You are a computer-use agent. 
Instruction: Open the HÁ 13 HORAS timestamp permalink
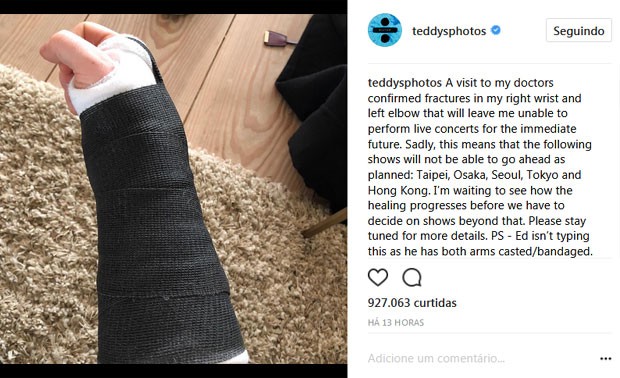pyautogui.click(x=395, y=323)
